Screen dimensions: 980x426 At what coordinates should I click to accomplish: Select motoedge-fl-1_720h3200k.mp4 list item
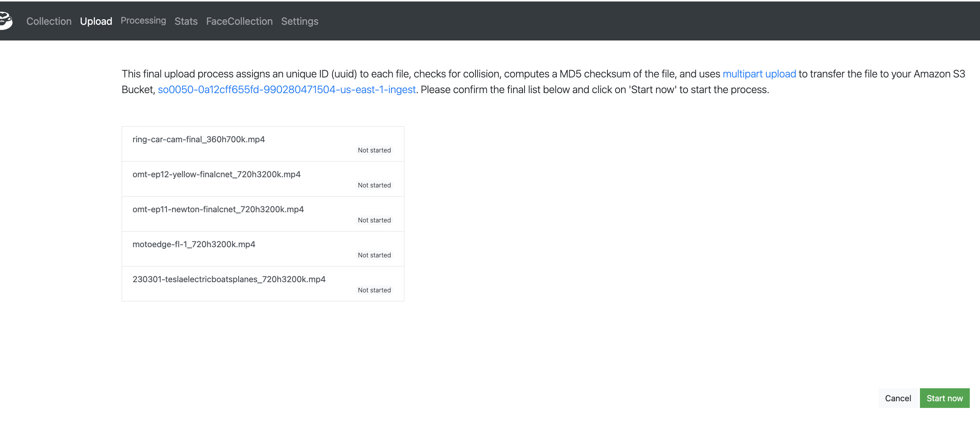point(194,244)
